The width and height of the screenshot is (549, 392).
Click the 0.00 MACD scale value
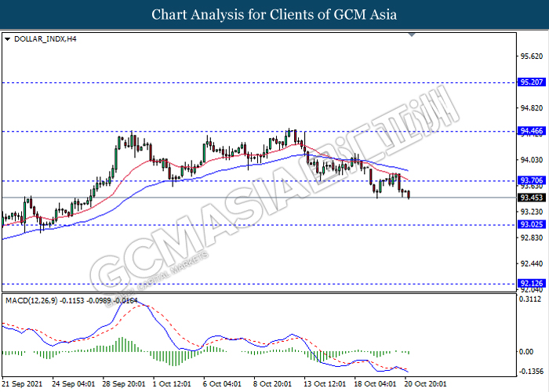pyautogui.click(x=526, y=352)
